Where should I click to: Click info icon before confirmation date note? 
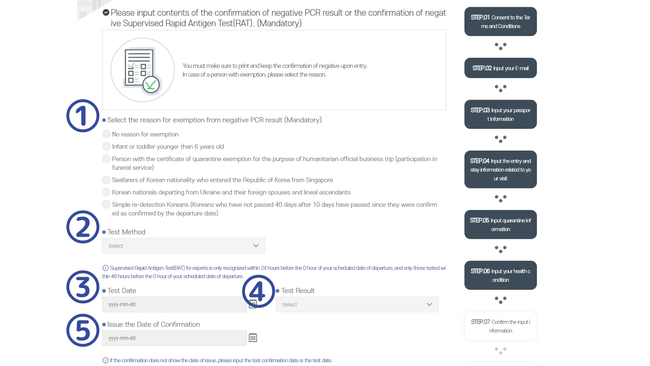pyautogui.click(x=105, y=361)
